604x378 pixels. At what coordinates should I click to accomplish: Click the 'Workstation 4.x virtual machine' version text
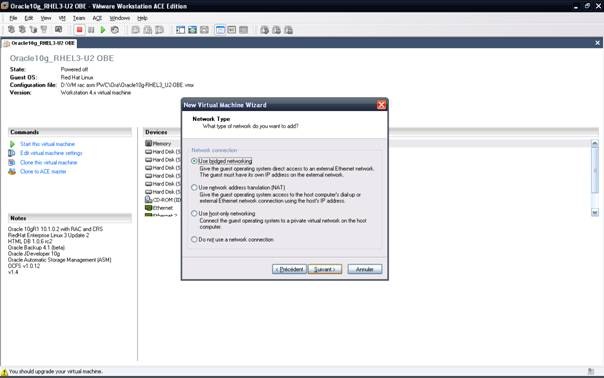96,92
